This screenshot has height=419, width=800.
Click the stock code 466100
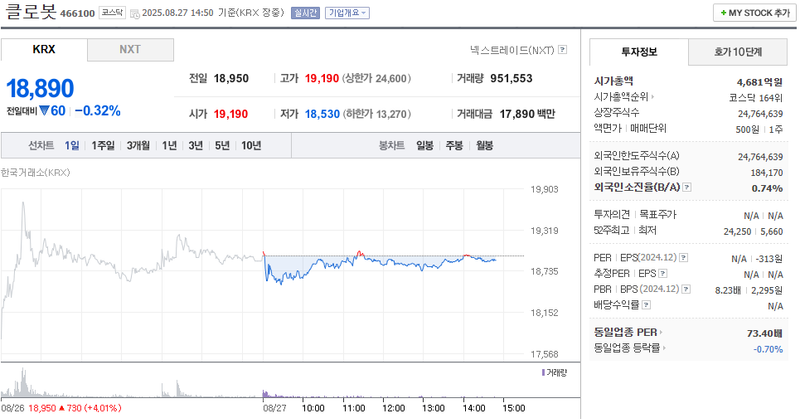78,14
